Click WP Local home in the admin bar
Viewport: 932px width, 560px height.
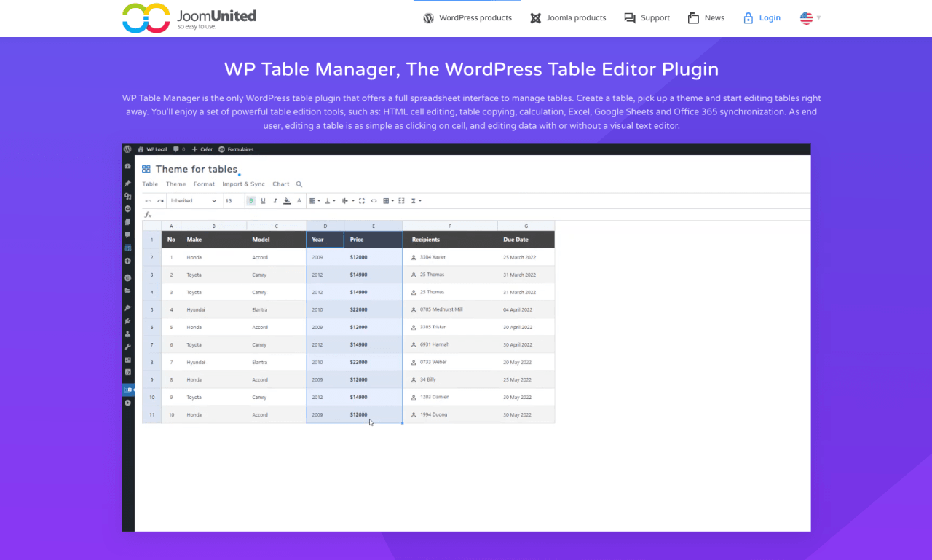[x=152, y=149]
